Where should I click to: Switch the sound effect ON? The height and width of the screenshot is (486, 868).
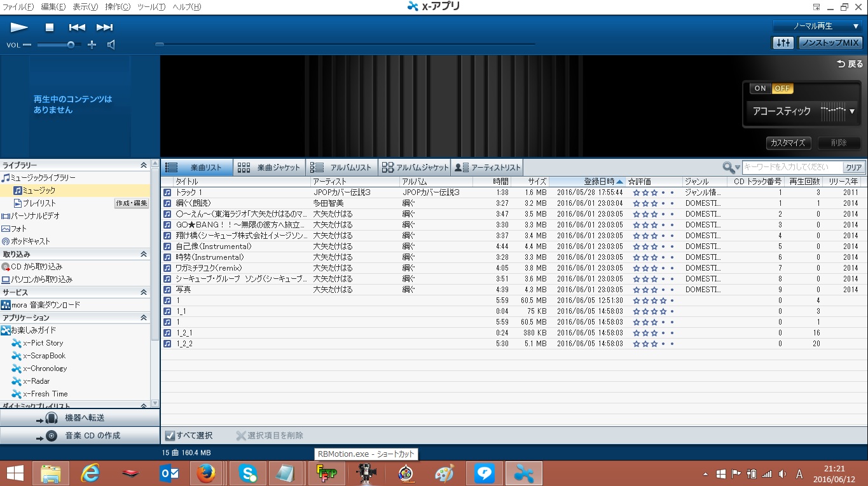(x=761, y=88)
